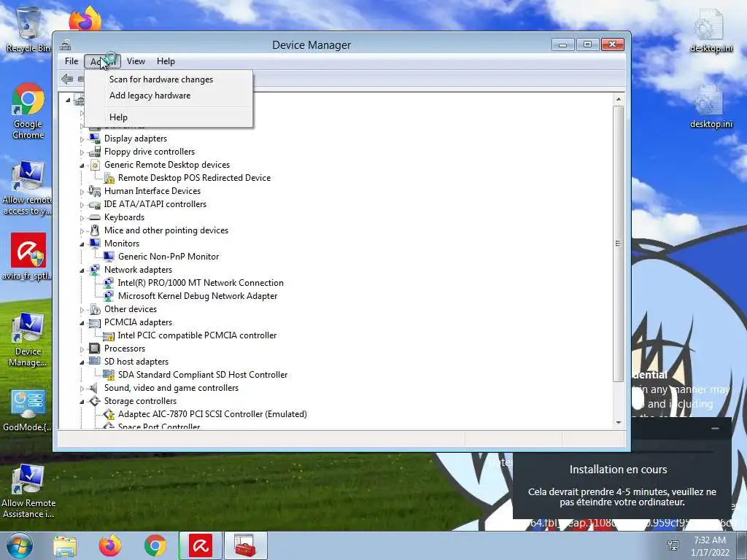Launch Chrome from the taskbar
This screenshot has width=747, height=560.
pyautogui.click(x=155, y=546)
